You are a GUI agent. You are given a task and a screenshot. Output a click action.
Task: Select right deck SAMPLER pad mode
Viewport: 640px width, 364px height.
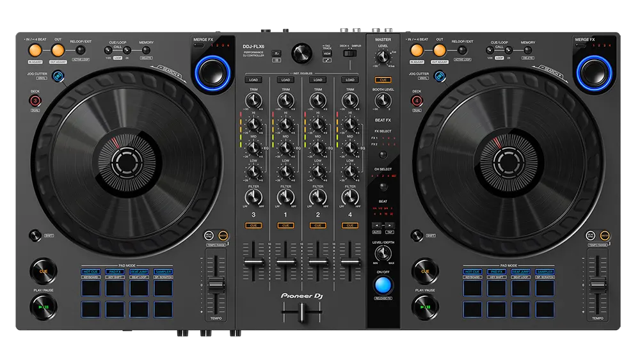click(545, 272)
